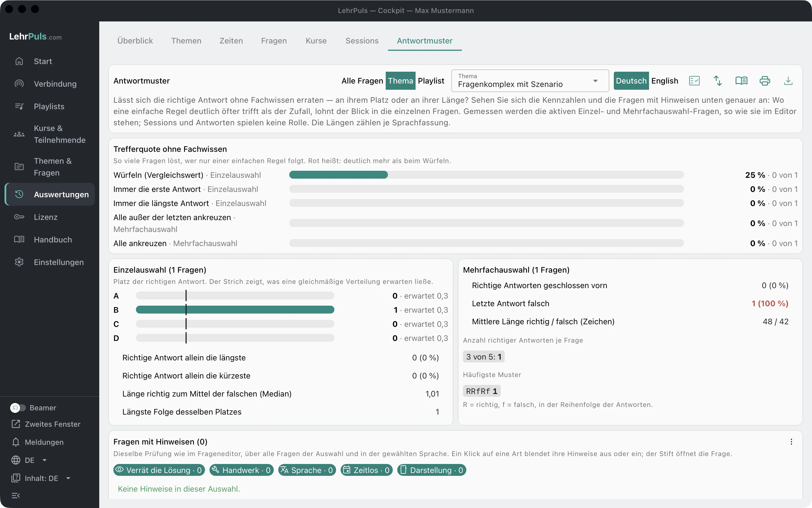Open the Thema dropdown Fragenkomplex mit Szenario

pyautogui.click(x=530, y=81)
